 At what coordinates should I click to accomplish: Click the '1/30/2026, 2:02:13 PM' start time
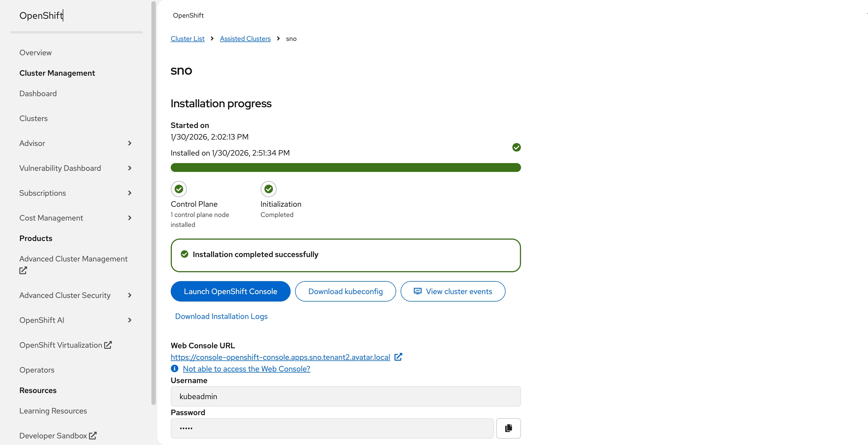pyautogui.click(x=210, y=137)
